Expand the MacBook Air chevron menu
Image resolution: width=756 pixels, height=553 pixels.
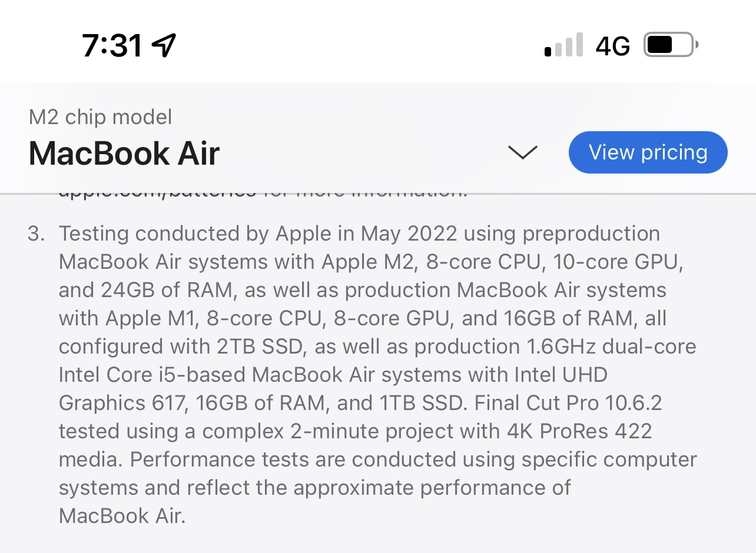click(522, 152)
